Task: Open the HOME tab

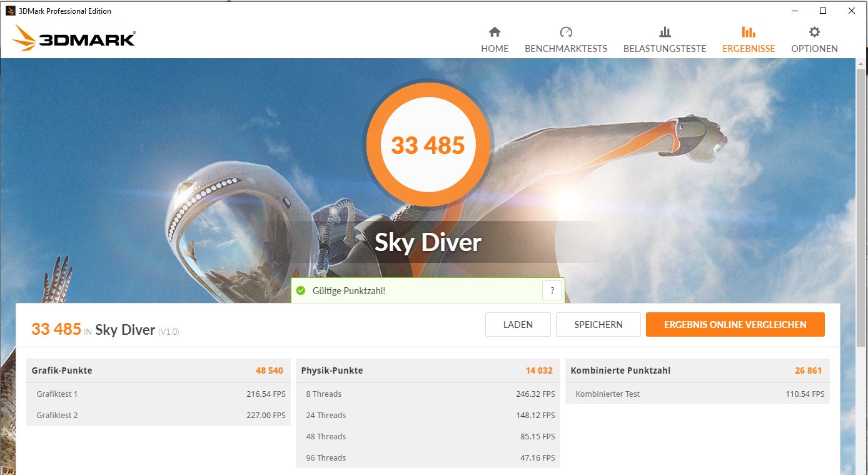Action: (x=495, y=39)
